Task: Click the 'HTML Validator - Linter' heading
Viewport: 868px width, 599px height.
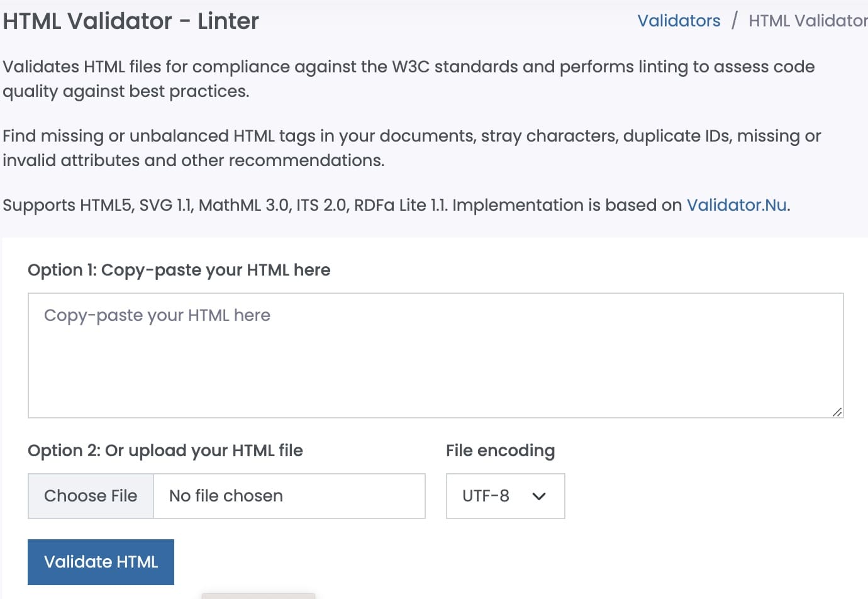Action: tap(131, 21)
